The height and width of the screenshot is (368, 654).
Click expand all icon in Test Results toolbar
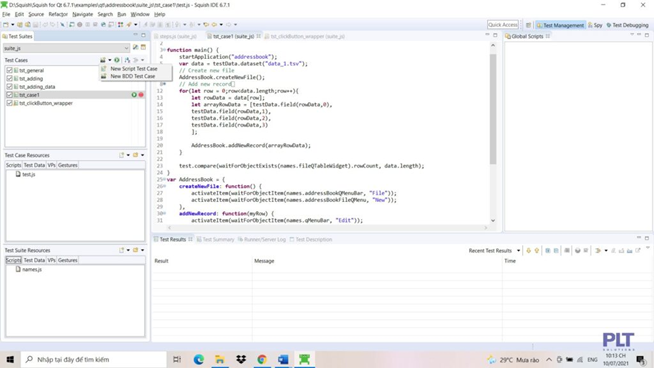(548, 250)
